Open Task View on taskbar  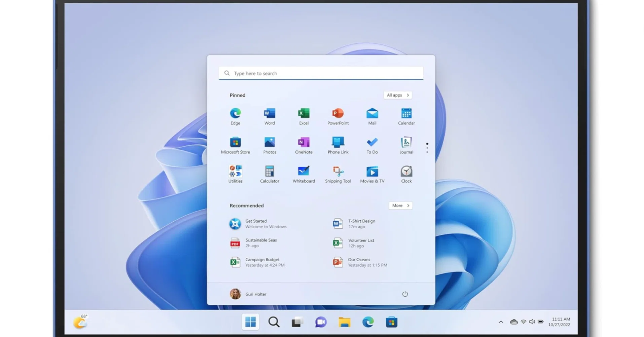tap(297, 322)
